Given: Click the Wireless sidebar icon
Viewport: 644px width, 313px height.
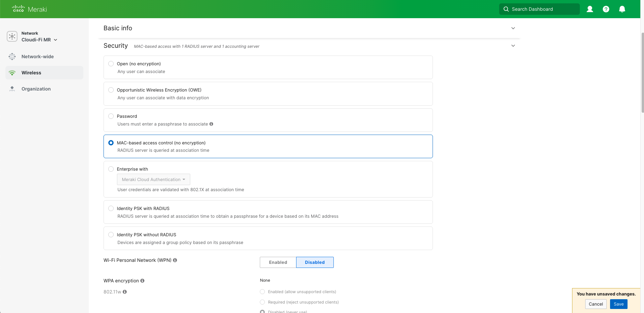Looking at the screenshot, I should click(12, 73).
